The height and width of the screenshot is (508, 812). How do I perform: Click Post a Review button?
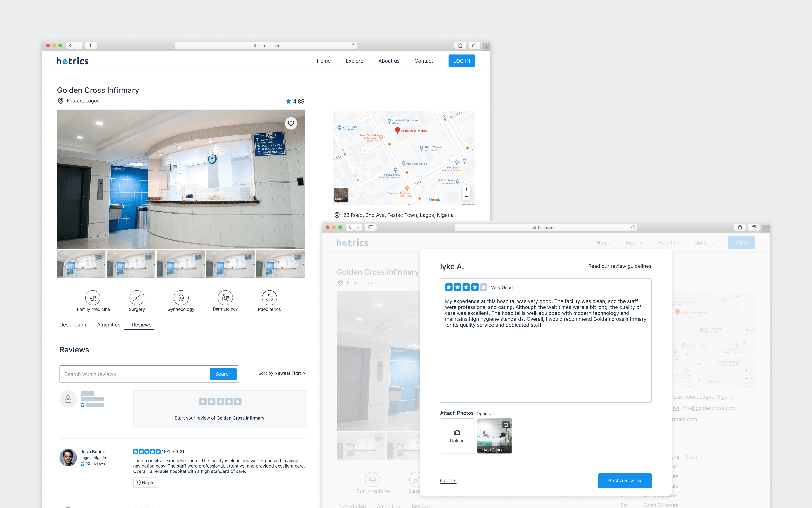(625, 481)
